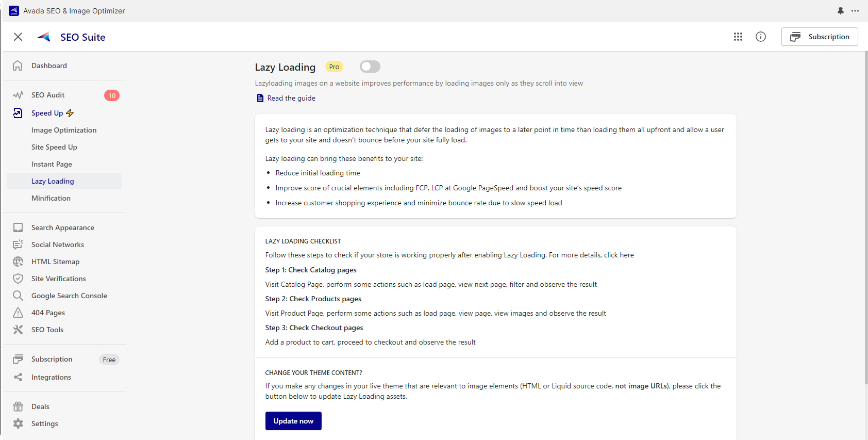
Task: Click 'Reduce initial loading time' bullet
Action: coord(318,173)
